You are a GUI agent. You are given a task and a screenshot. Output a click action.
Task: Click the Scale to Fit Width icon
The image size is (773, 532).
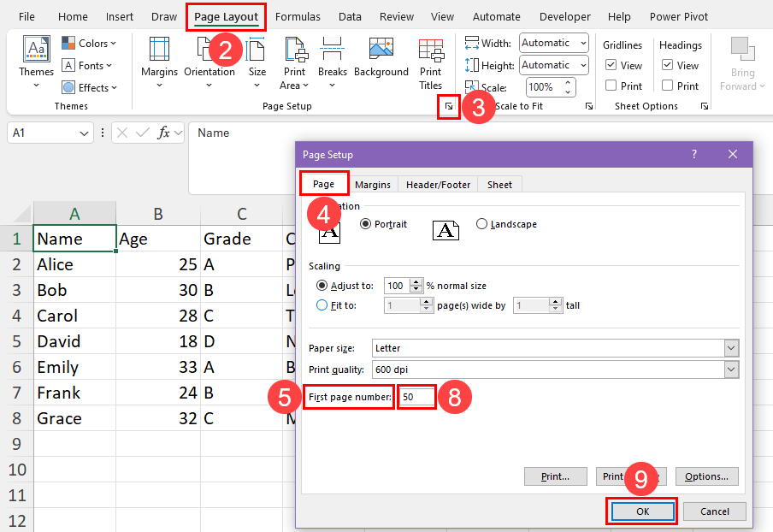[471, 43]
